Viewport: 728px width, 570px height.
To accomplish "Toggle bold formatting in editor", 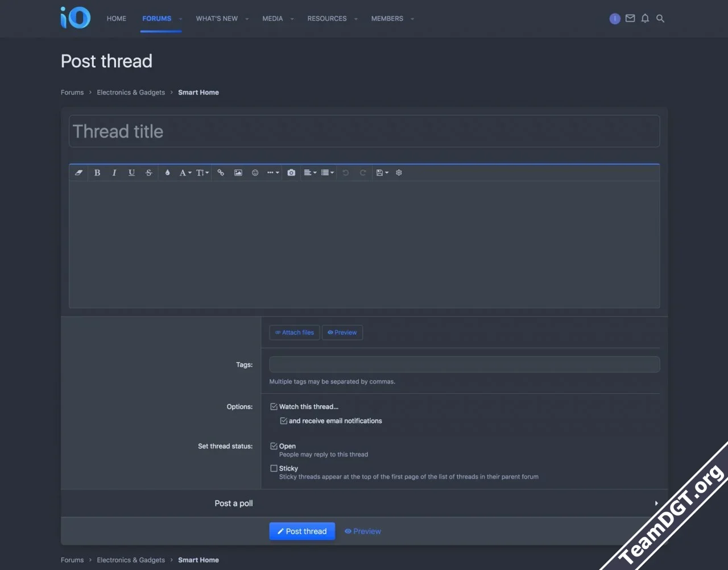I will [97, 173].
